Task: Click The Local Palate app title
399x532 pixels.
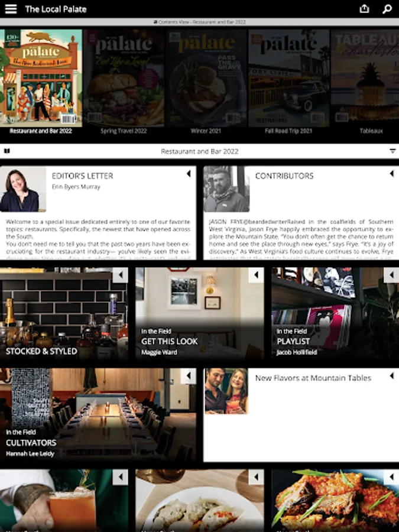Action: coord(56,9)
